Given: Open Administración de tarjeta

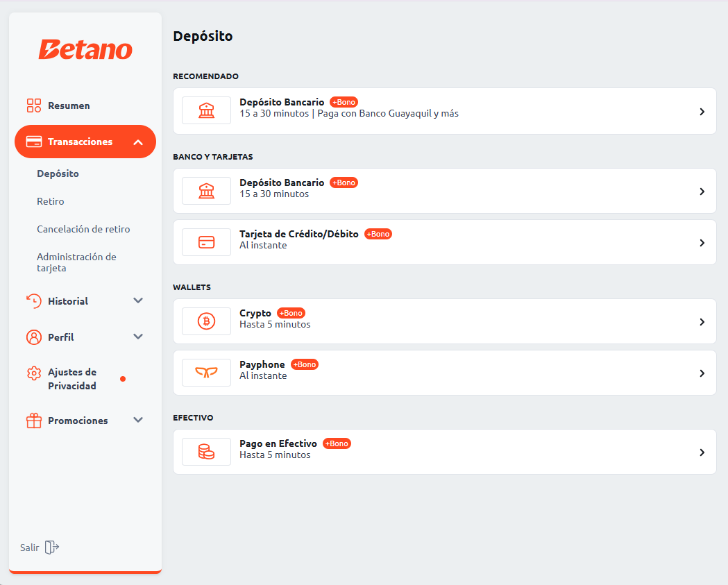Looking at the screenshot, I should point(76,262).
